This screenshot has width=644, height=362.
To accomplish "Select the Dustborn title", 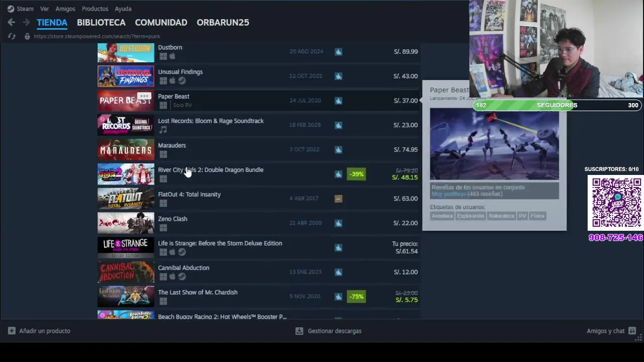I will (170, 47).
